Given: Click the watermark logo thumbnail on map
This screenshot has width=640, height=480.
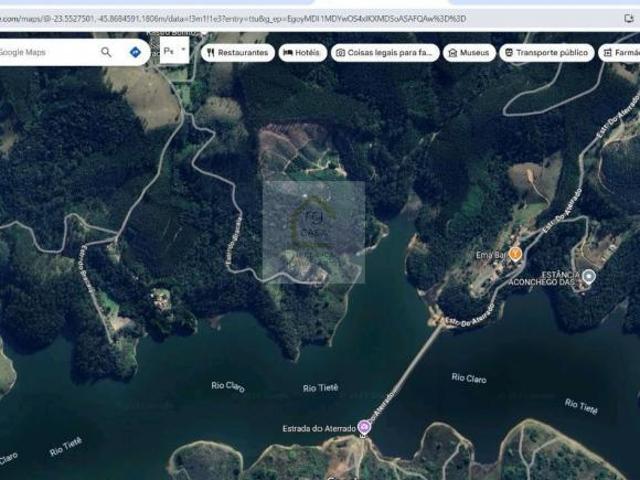Looking at the screenshot, I should pos(313,232).
